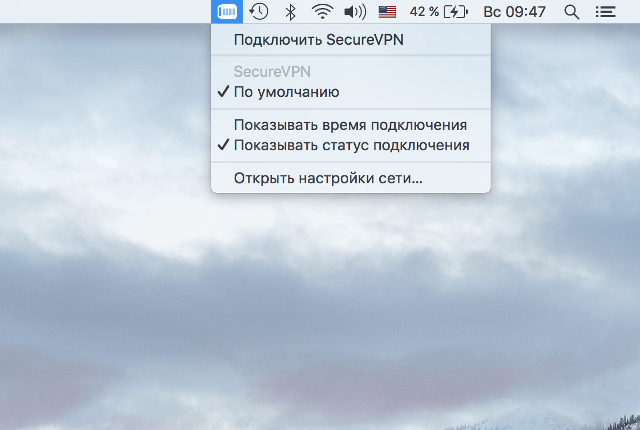Choose Открыть настройки сети…
The height and width of the screenshot is (430, 640).
pos(351,178)
